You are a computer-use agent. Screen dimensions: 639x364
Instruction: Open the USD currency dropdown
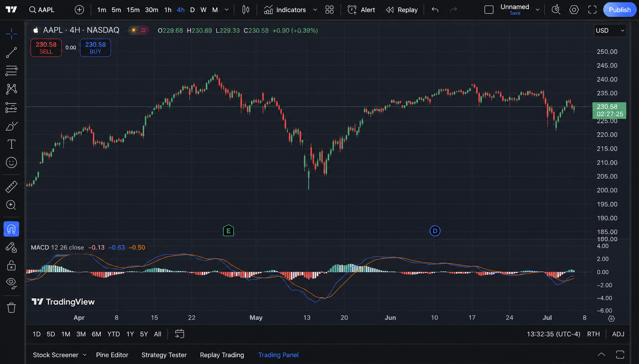[x=610, y=30]
